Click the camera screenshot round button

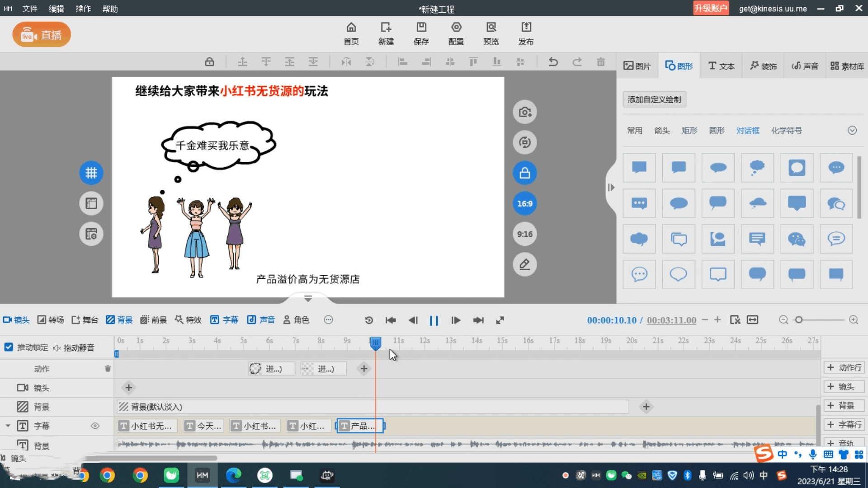pyautogui.click(x=524, y=112)
